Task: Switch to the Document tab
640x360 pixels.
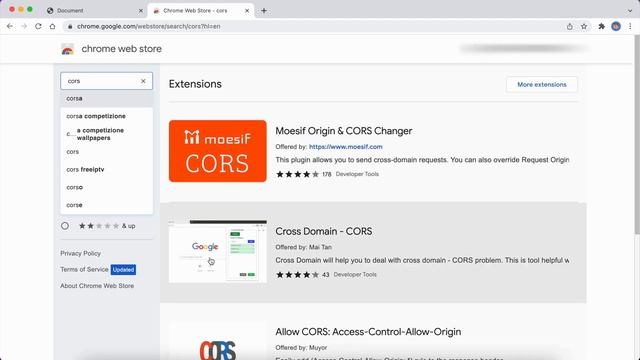Action: [x=95, y=11]
